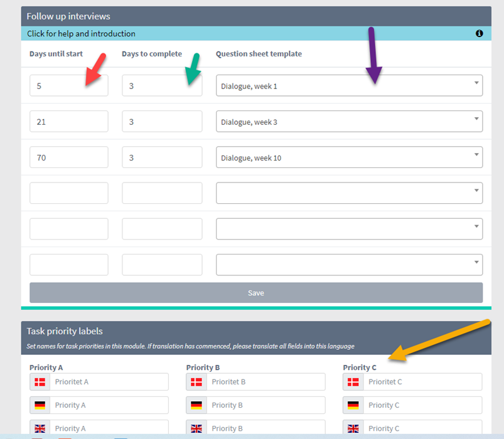Viewport: 504px width, 439px height.
Task: Click the UK flag for Priority C
Action: (x=353, y=428)
